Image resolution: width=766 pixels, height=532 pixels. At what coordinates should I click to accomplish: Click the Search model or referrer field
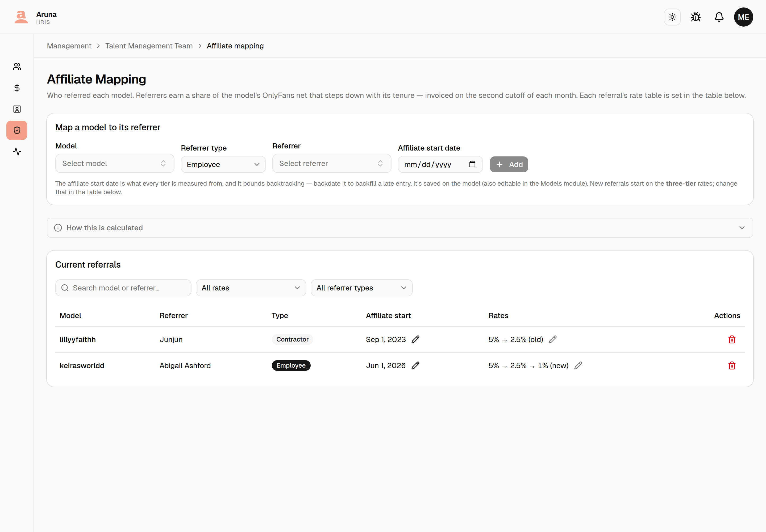[x=123, y=288]
